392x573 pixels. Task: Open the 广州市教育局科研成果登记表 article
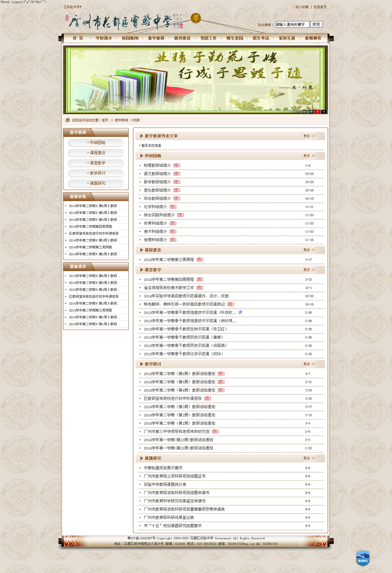[x=169, y=518]
